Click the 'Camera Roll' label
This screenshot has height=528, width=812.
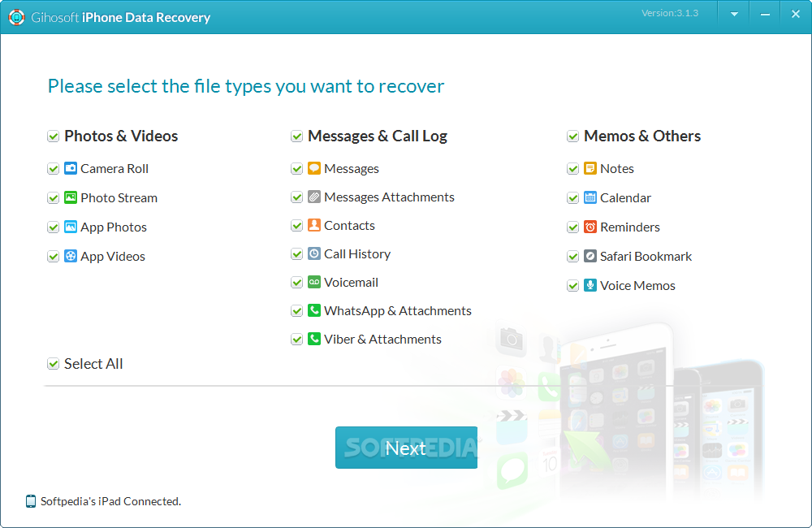(114, 168)
